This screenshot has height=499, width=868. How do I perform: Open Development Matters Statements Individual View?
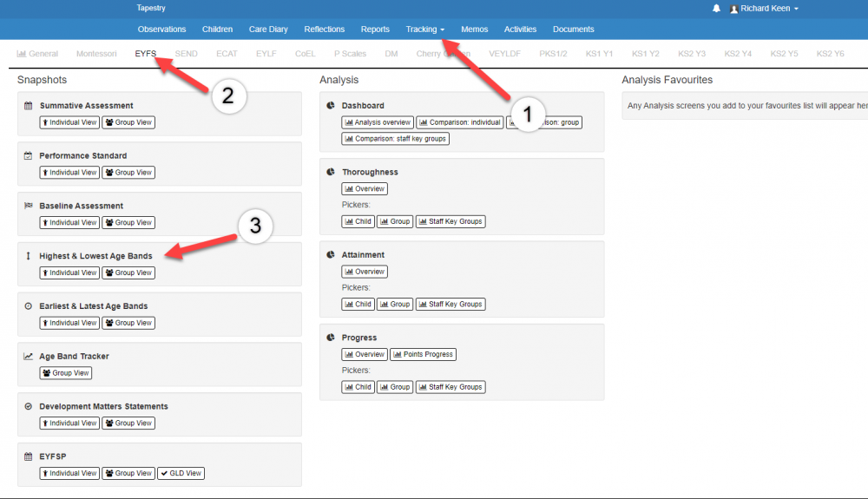click(69, 423)
